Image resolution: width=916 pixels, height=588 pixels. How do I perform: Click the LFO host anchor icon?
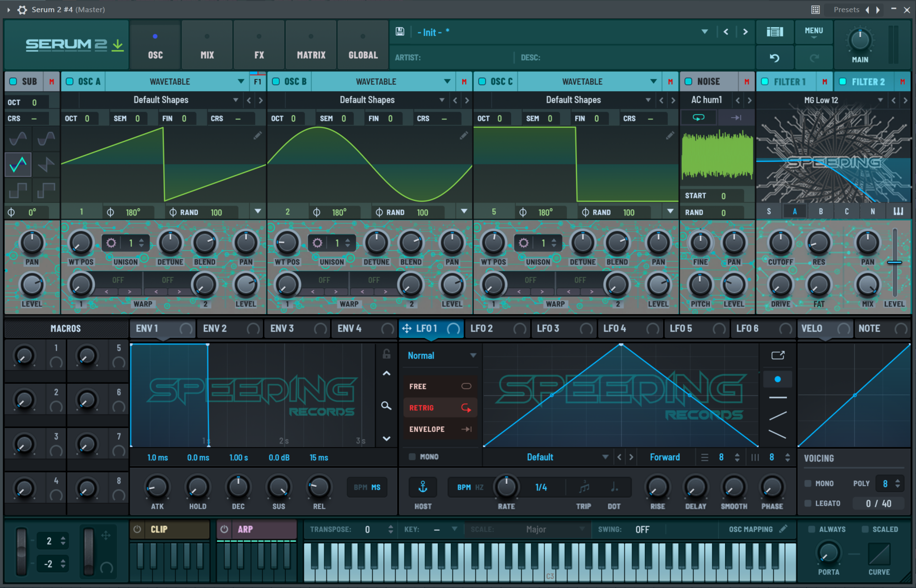point(423,487)
